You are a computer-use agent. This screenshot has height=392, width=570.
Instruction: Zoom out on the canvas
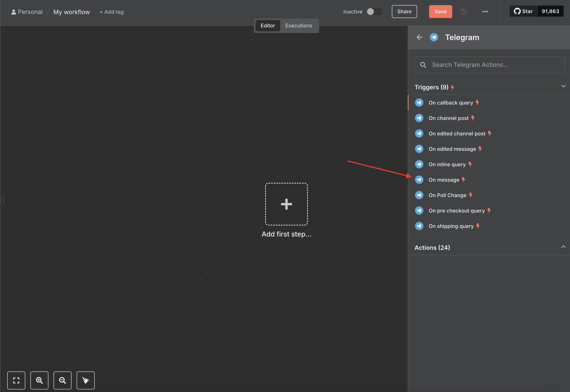coord(62,380)
